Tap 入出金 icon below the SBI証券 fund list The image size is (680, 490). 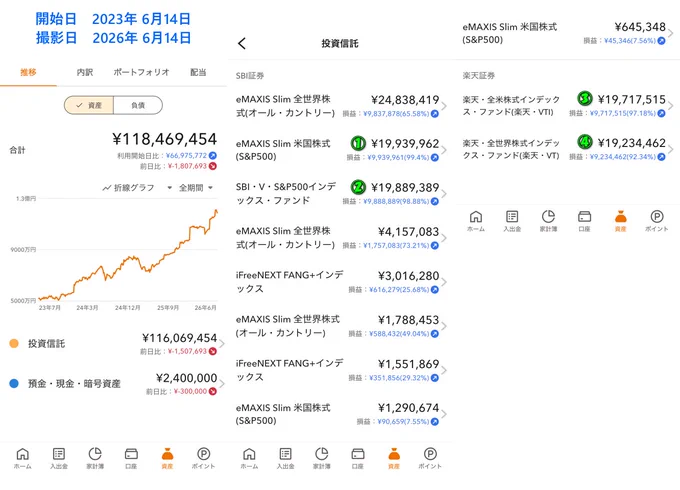285,454
